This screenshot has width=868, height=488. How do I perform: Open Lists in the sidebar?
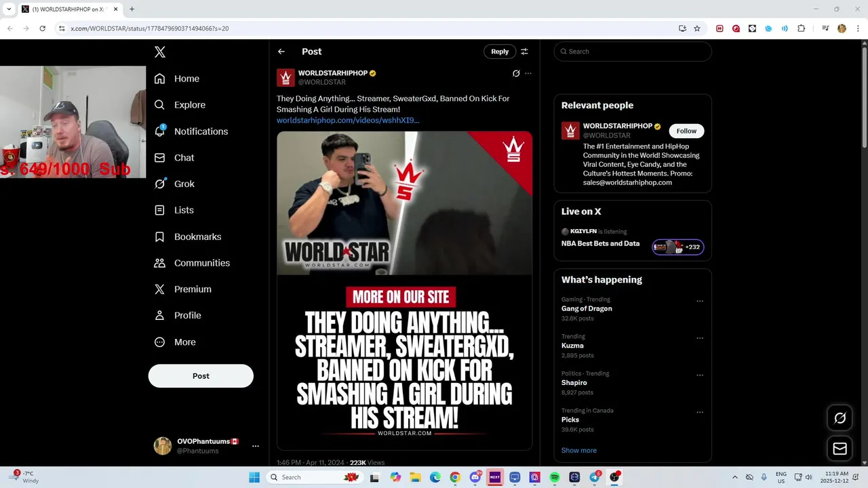pyautogui.click(x=174, y=210)
